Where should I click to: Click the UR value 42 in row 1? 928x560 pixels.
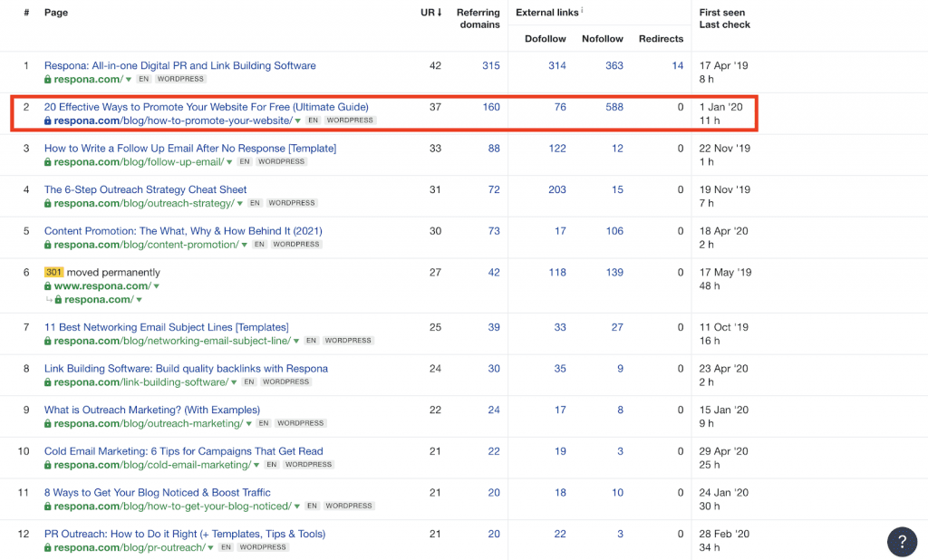click(x=435, y=66)
